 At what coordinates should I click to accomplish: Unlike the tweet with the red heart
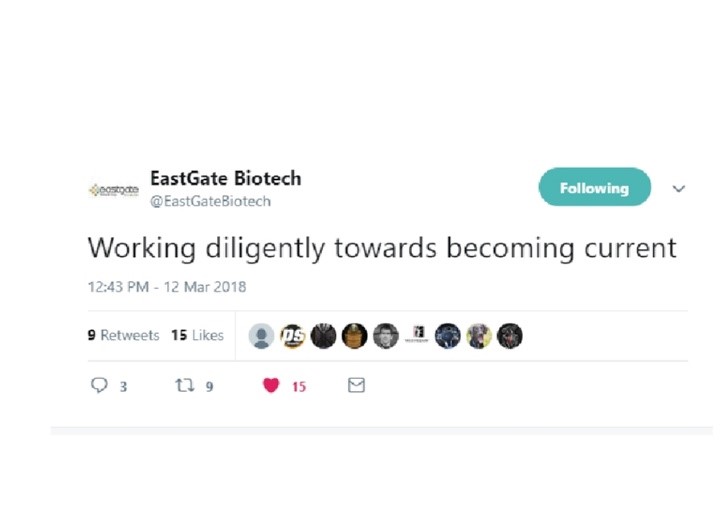[x=271, y=385]
